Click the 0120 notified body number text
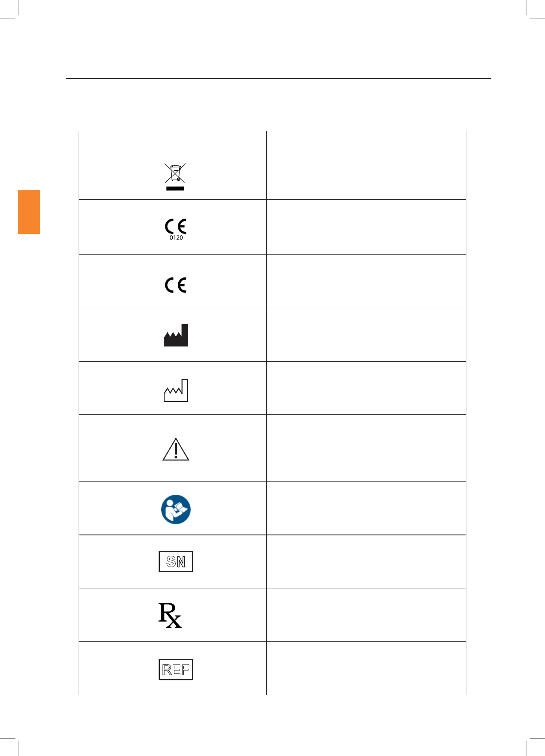The width and height of the screenshot is (545, 756). point(176,238)
